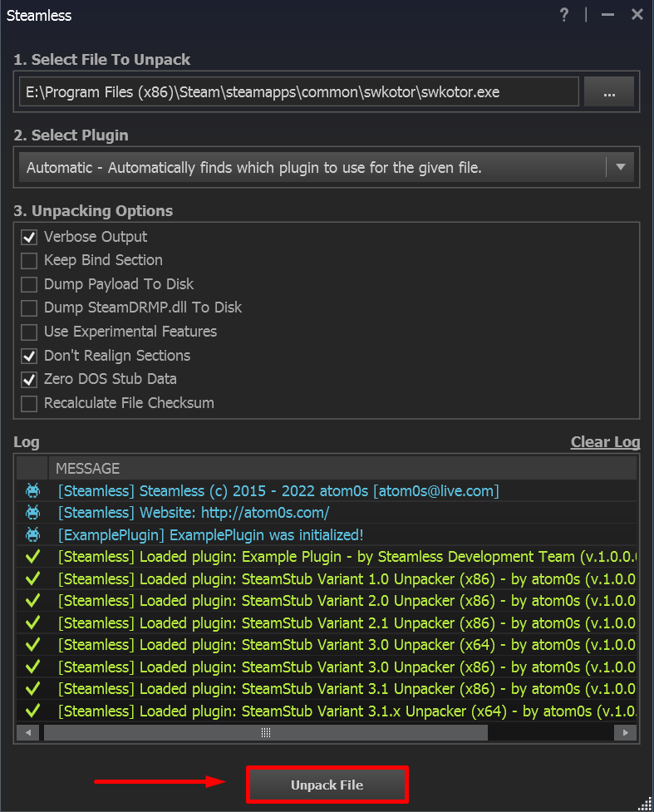
Task: Disable the Verbose Output checkbox
Action: tap(29, 237)
